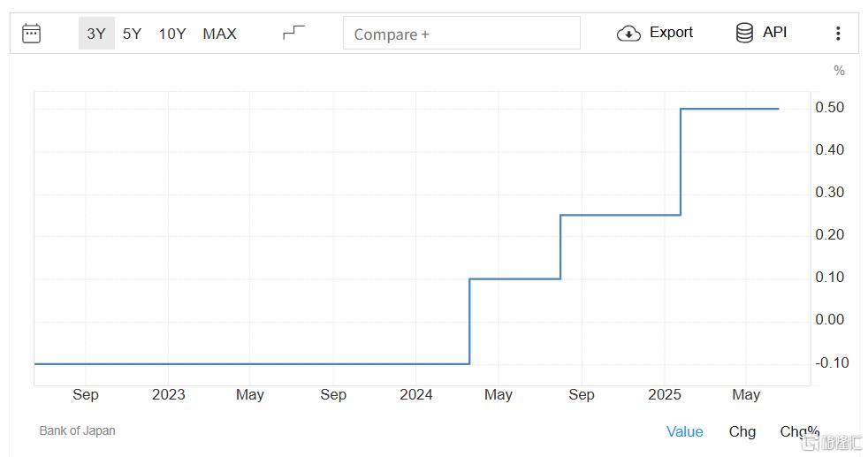This screenshot has height=457, width=868.
Task: Click the API database icon
Action: (744, 33)
